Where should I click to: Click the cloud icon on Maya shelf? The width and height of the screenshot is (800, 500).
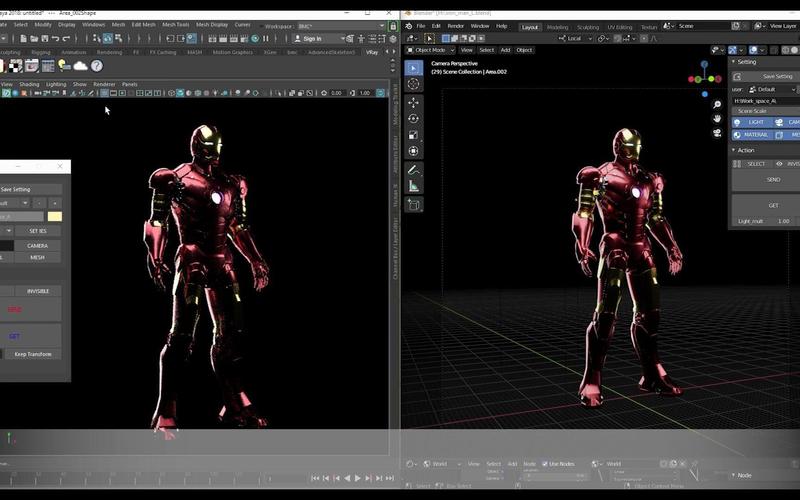click(x=80, y=66)
